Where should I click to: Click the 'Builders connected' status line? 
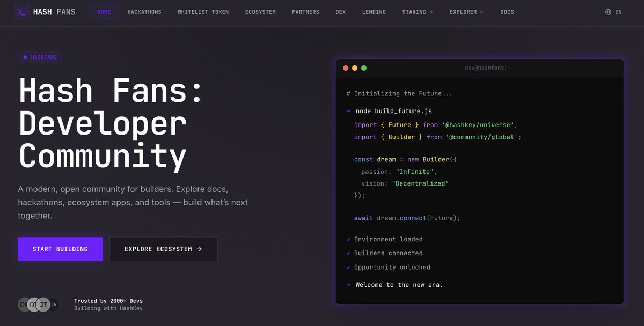(x=385, y=253)
